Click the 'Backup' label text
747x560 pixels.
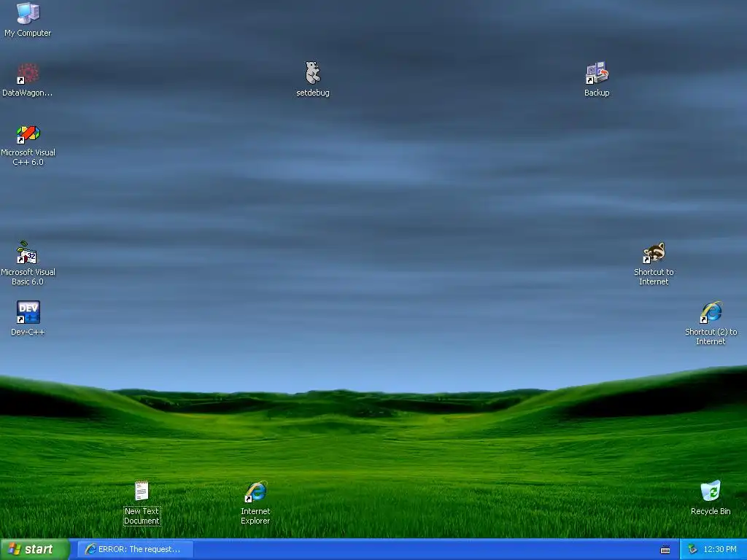tap(597, 93)
